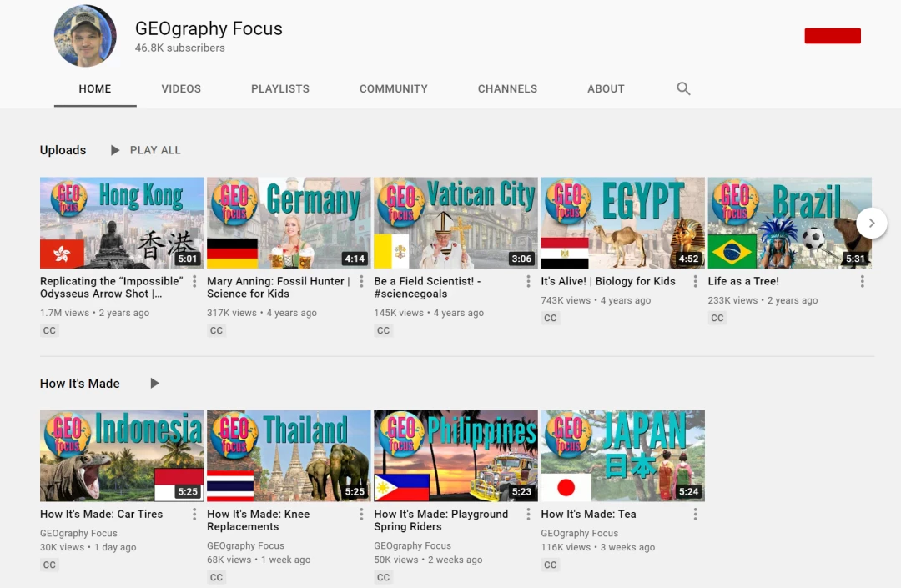
Task: Click the red Subscribe button
Action: [x=833, y=36]
